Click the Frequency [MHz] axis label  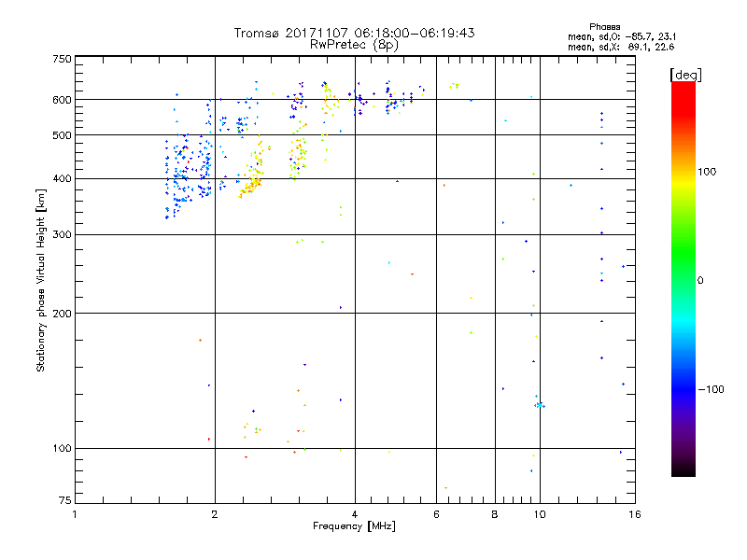(353, 526)
